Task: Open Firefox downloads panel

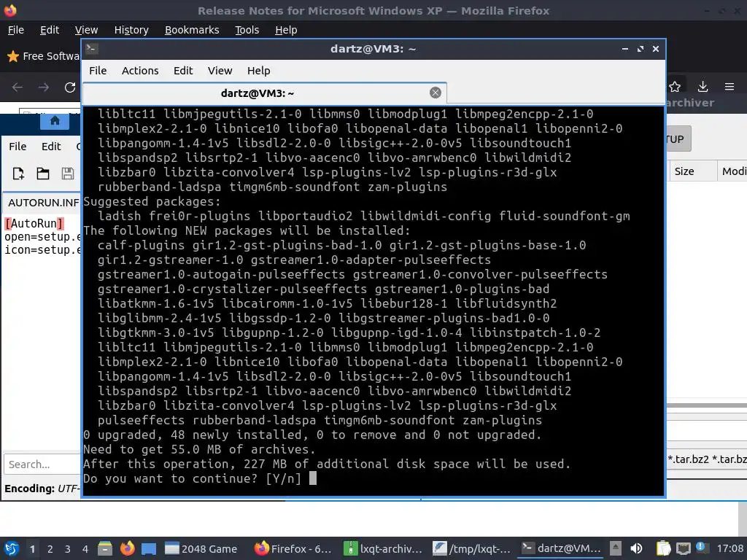Action: click(x=703, y=87)
